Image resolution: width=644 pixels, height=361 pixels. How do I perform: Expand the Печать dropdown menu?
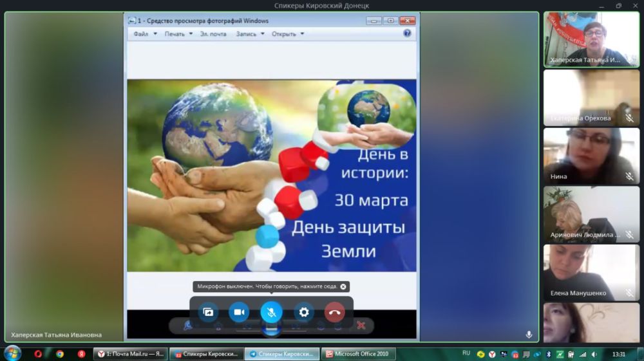click(178, 34)
